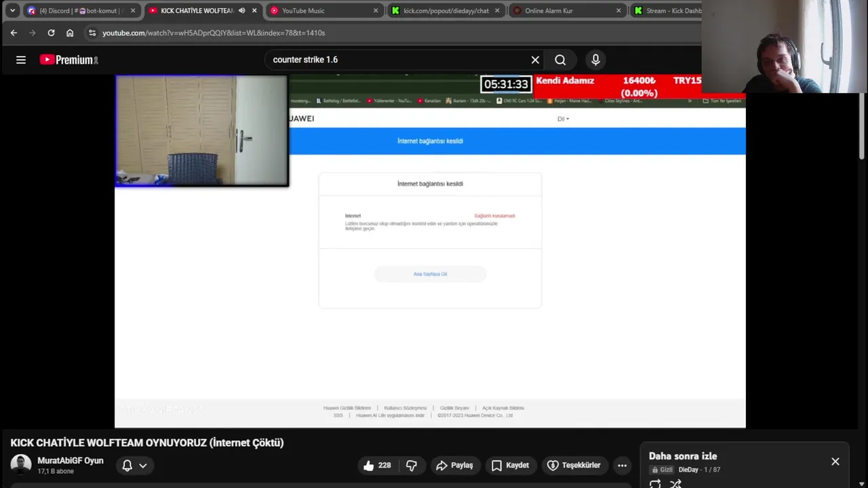Screen dimensions: 868x488
Task: Click DieDay - 1 / 87 playlist text
Action: 699,470
